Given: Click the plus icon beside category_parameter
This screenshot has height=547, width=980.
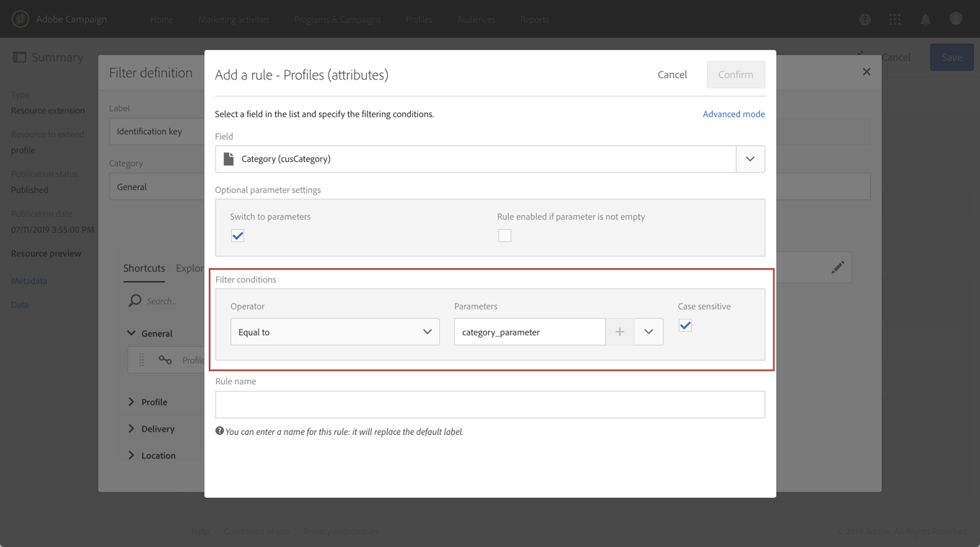Looking at the screenshot, I should (x=620, y=332).
